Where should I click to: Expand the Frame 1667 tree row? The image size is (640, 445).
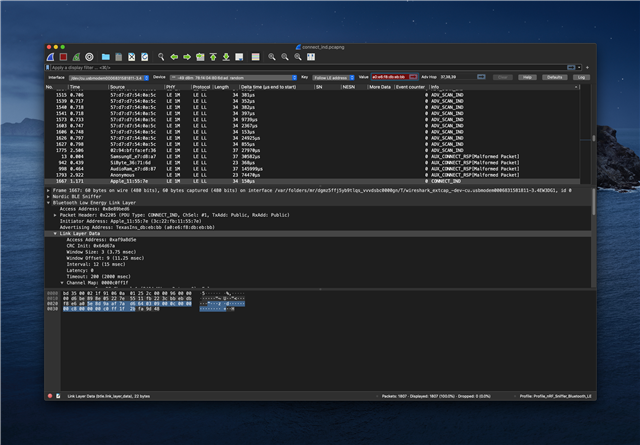[x=48, y=190]
